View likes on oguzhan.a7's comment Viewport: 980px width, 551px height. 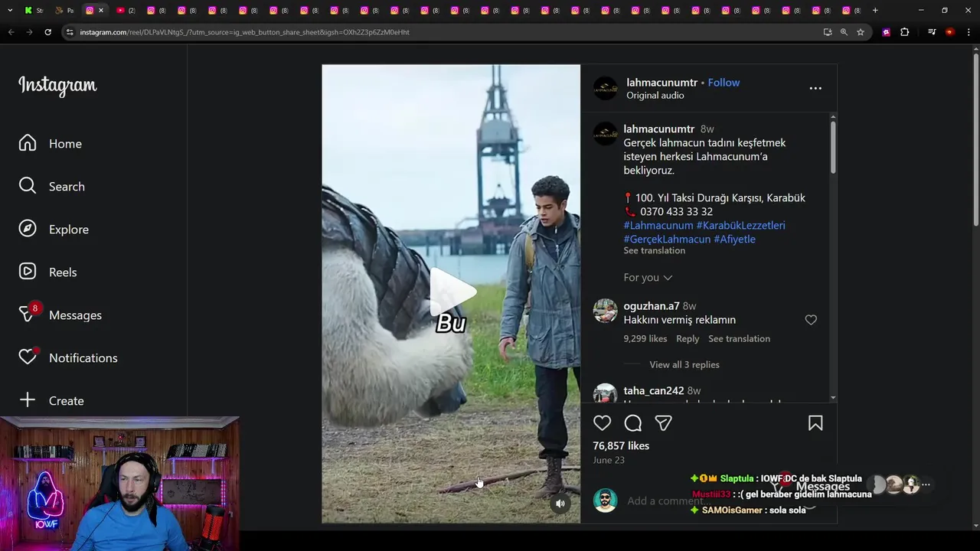pyautogui.click(x=645, y=339)
